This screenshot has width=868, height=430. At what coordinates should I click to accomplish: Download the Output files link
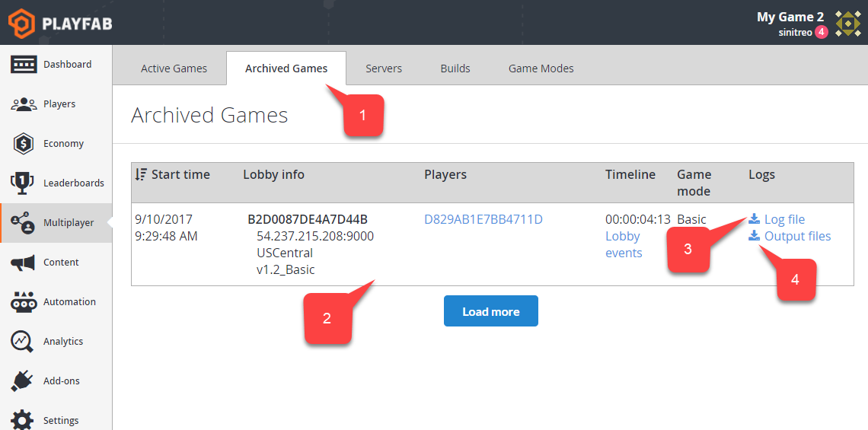tap(798, 236)
